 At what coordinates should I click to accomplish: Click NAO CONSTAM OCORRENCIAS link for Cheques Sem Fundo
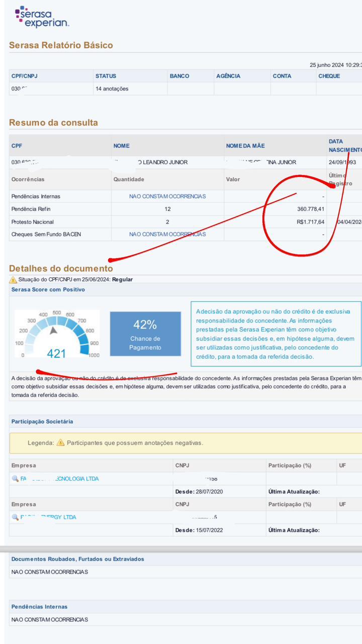tap(167, 234)
